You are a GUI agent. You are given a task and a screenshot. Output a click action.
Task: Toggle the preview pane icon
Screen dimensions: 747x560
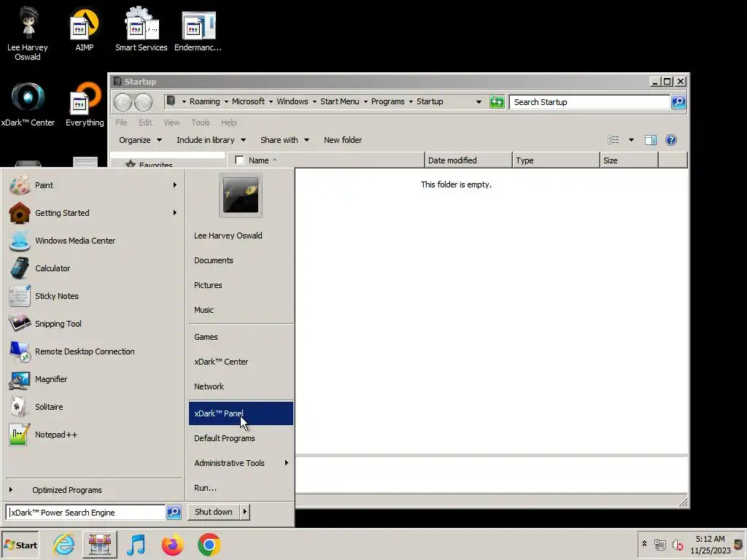pos(650,140)
